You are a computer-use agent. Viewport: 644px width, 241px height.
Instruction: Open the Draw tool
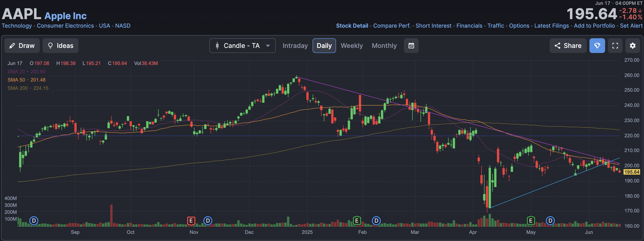point(22,46)
